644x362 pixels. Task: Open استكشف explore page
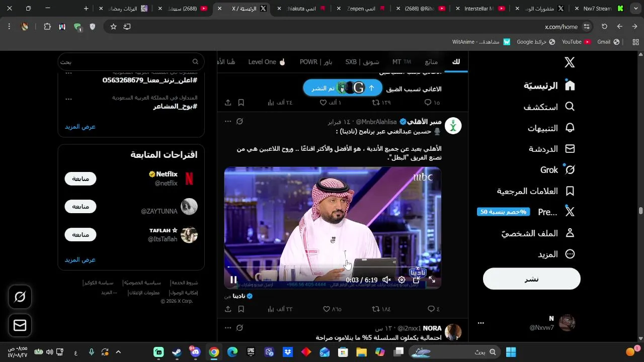tap(549, 107)
